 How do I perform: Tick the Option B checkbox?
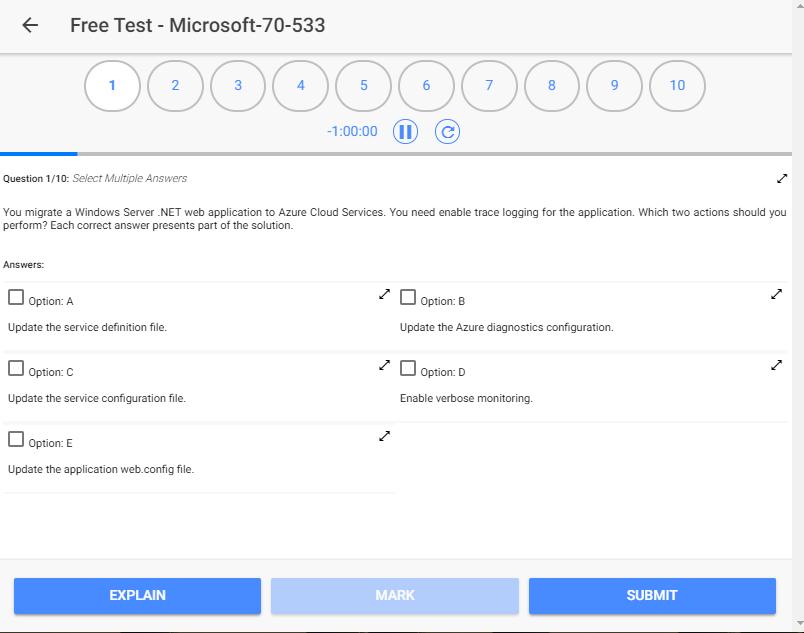[x=408, y=297]
